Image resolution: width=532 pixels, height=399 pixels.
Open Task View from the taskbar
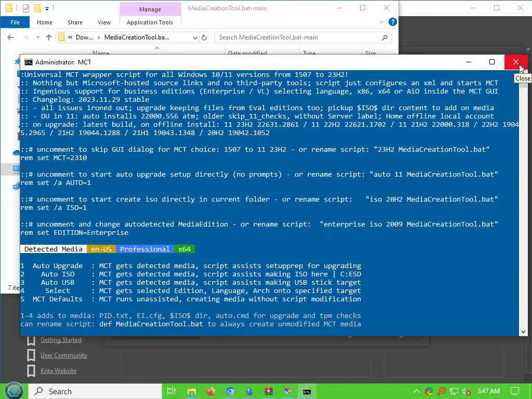pyautogui.click(x=171, y=391)
